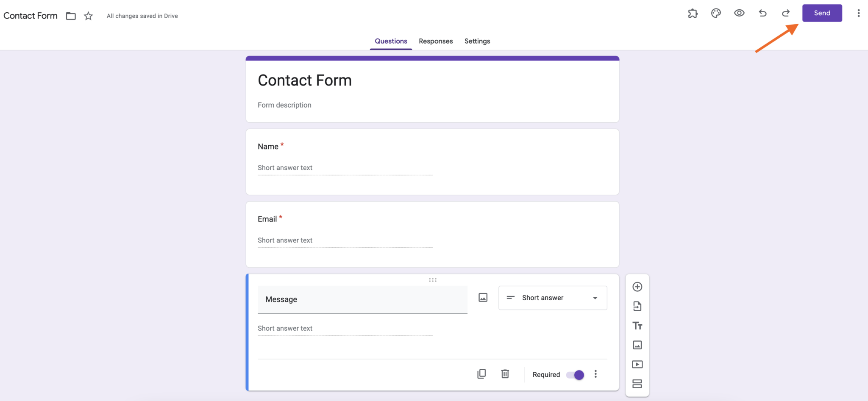Preview the form with the eye icon
Screen dimensions: 868x401
pyautogui.click(x=739, y=13)
